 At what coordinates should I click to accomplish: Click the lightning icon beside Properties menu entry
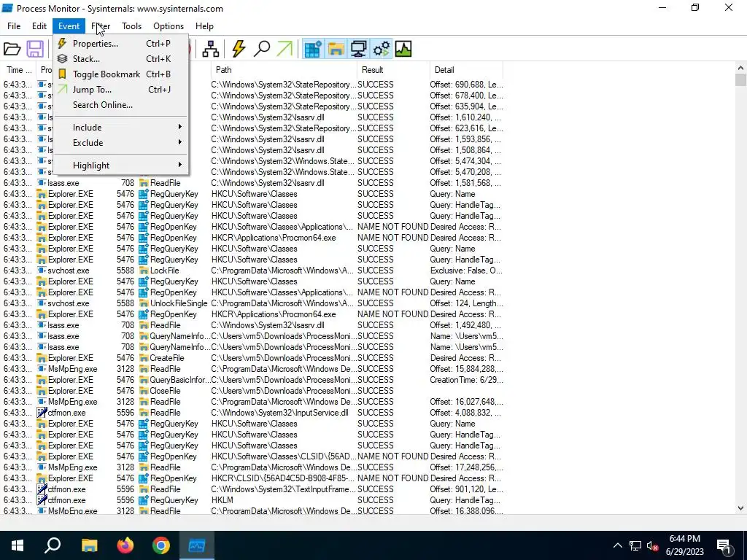[63, 43]
